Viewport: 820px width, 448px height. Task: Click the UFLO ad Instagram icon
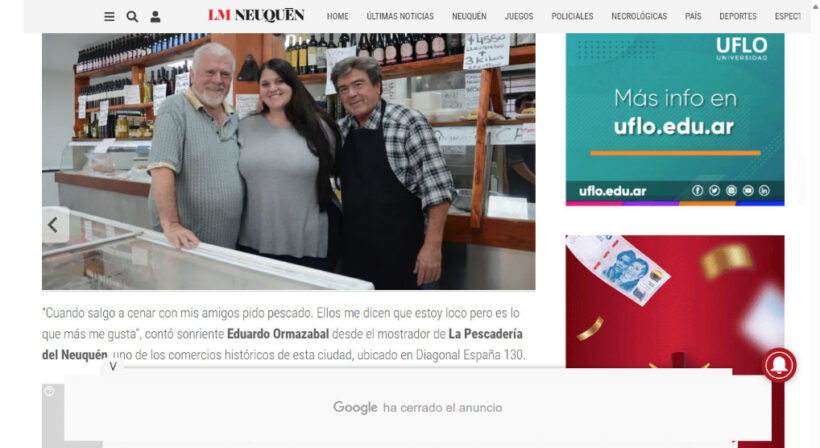tap(731, 191)
